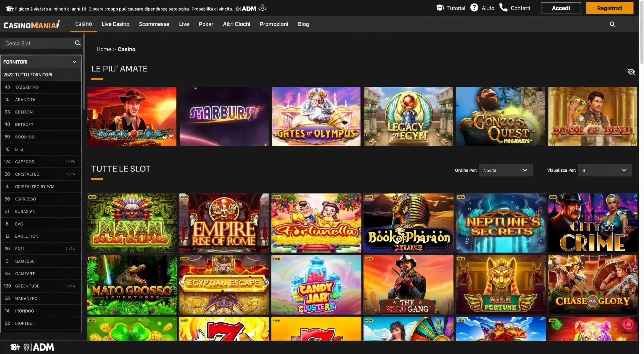644x354 pixels.
Task: Click the Registrati button
Action: [x=610, y=8]
